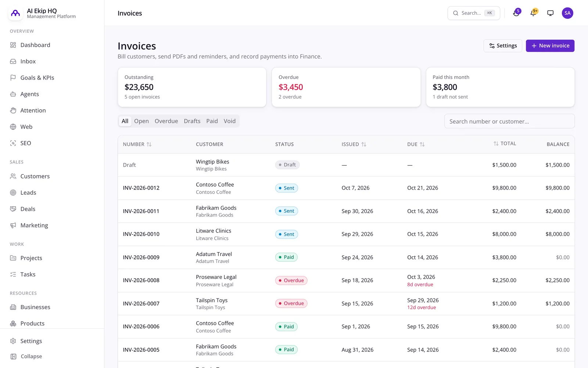This screenshot has width=588, height=368.
Task: Go to Goals & KPIs flag icon
Action: [x=13, y=78]
